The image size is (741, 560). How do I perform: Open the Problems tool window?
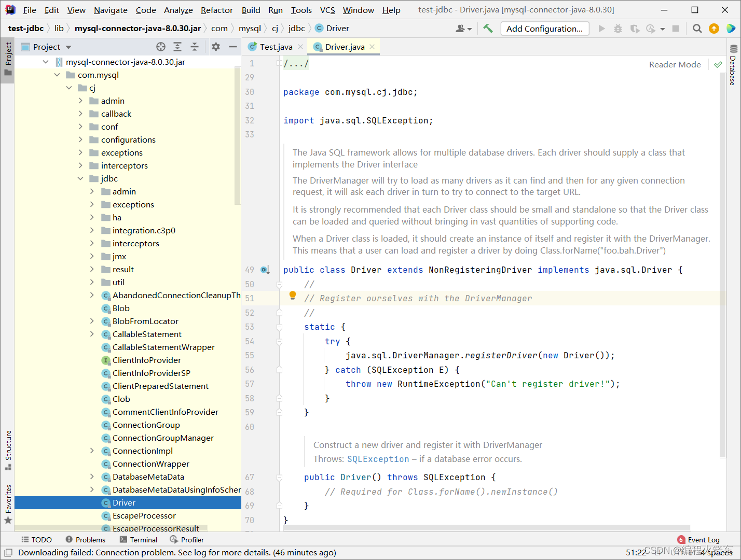pyautogui.click(x=85, y=540)
